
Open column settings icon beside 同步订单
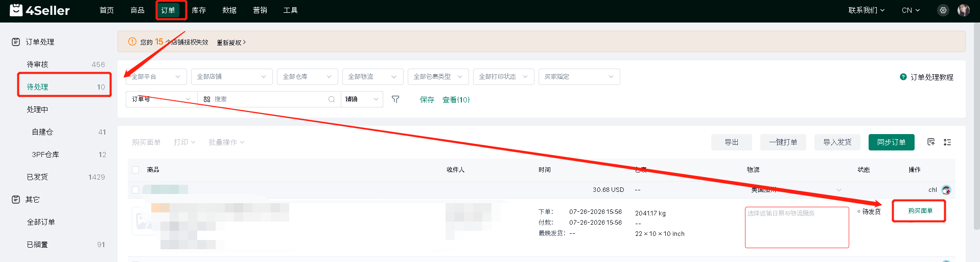coord(931,142)
